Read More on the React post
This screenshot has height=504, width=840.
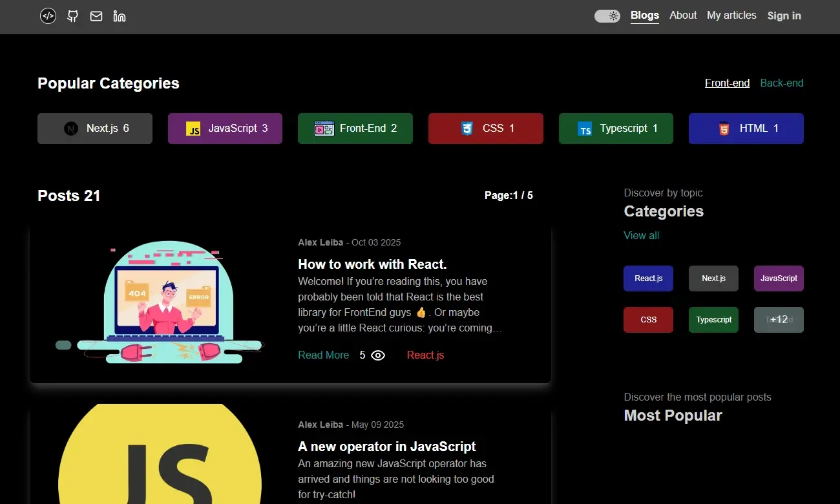[323, 355]
